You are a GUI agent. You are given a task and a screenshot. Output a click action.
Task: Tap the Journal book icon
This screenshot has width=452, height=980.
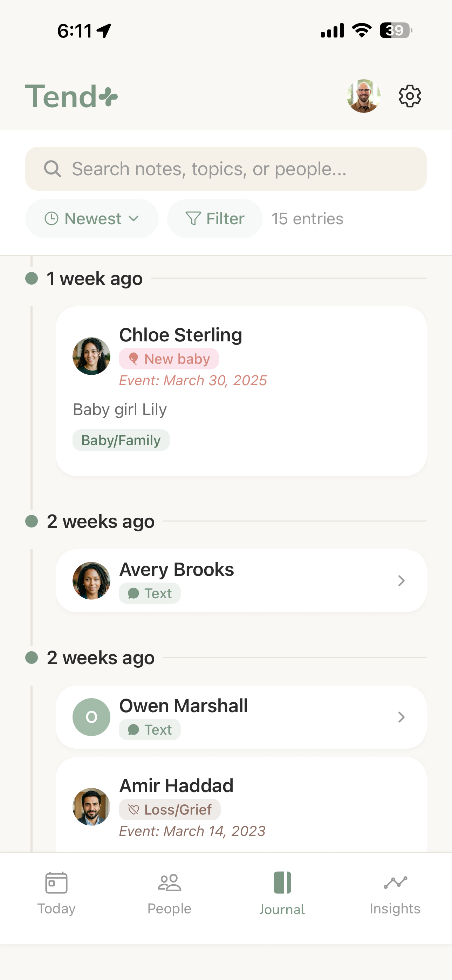pos(282,883)
